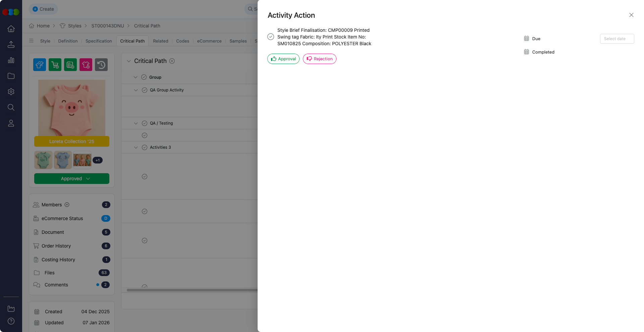The image size is (644, 332).
Task: Open Home icon in left sidebar
Action: click(x=11, y=29)
